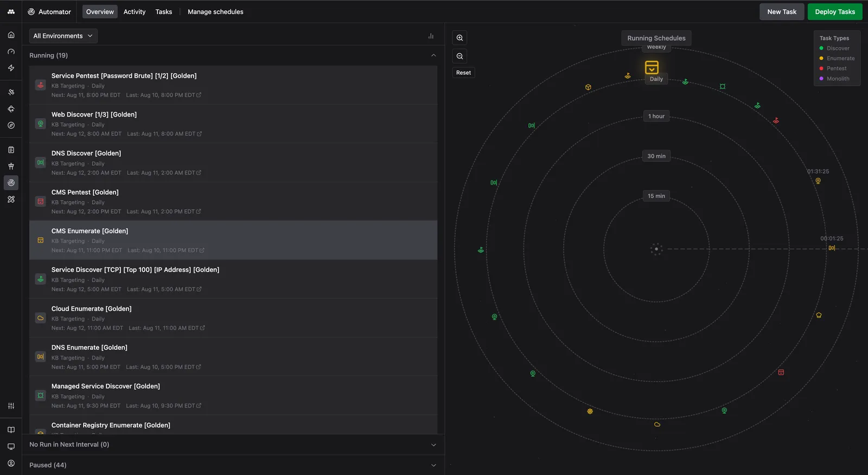Open external link beside CMS Pentest last run
Screen dimensions: 868x475
(x=199, y=211)
